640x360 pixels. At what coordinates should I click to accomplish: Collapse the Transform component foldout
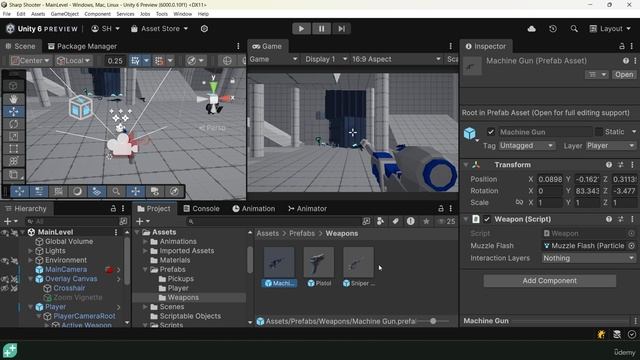[x=466, y=165]
